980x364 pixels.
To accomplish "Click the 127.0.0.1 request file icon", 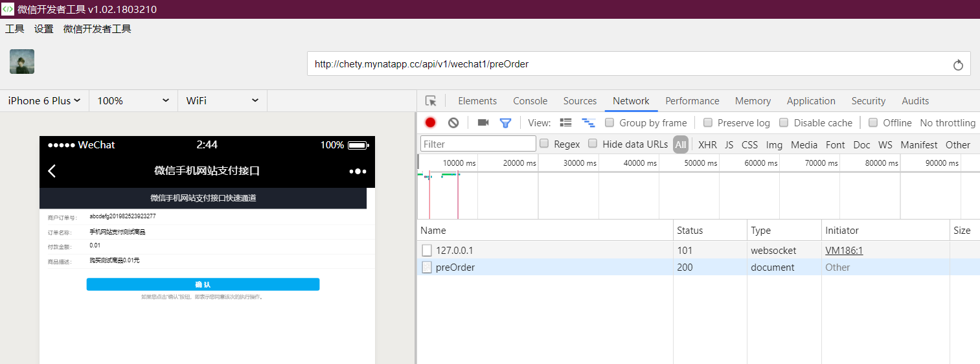I will 427,250.
